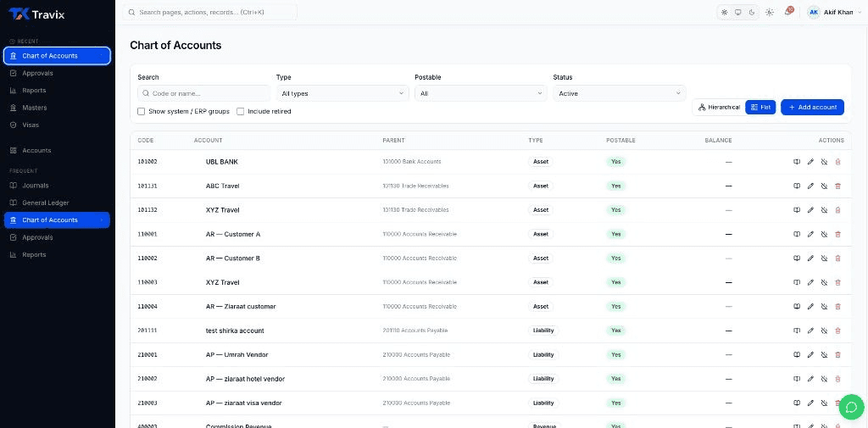Click the crossed-out retire icon for AP — ziaraat hotel vendor
The height and width of the screenshot is (428, 868).
pyautogui.click(x=824, y=379)
